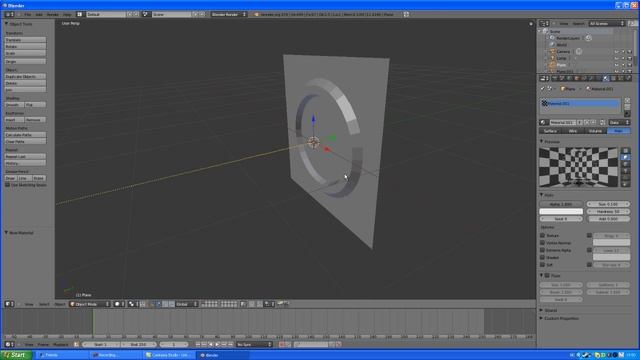
Task: Open the render properties tab icon
Action: pos(555,78)
